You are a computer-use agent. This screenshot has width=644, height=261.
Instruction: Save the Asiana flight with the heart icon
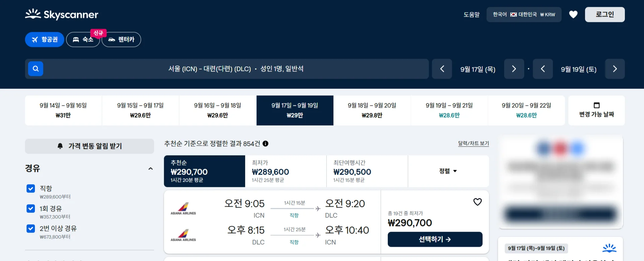[477, 202]
